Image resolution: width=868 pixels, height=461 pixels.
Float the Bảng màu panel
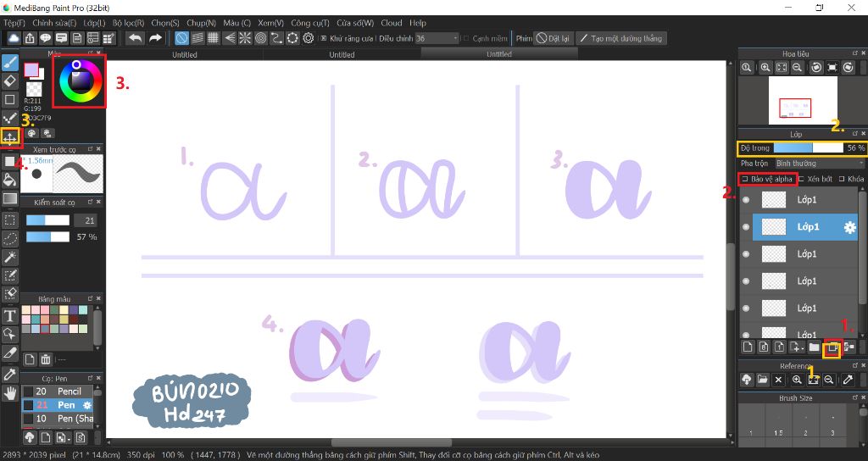pyautogui.click(x=90, y=298)
